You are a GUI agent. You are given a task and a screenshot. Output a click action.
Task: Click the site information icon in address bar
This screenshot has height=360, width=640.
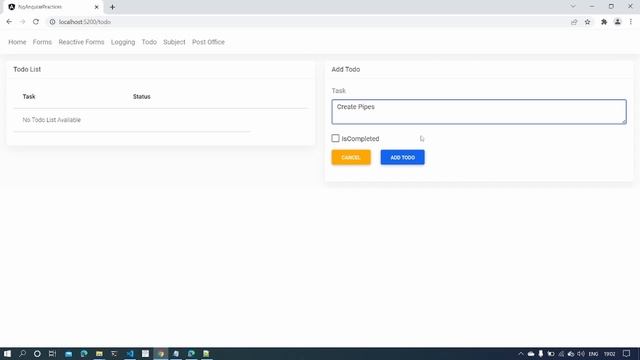click(x=52, y=22)
